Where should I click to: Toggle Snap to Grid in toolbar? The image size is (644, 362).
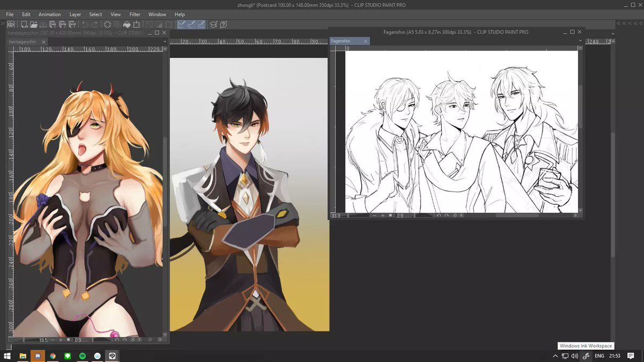click(201, 25)
